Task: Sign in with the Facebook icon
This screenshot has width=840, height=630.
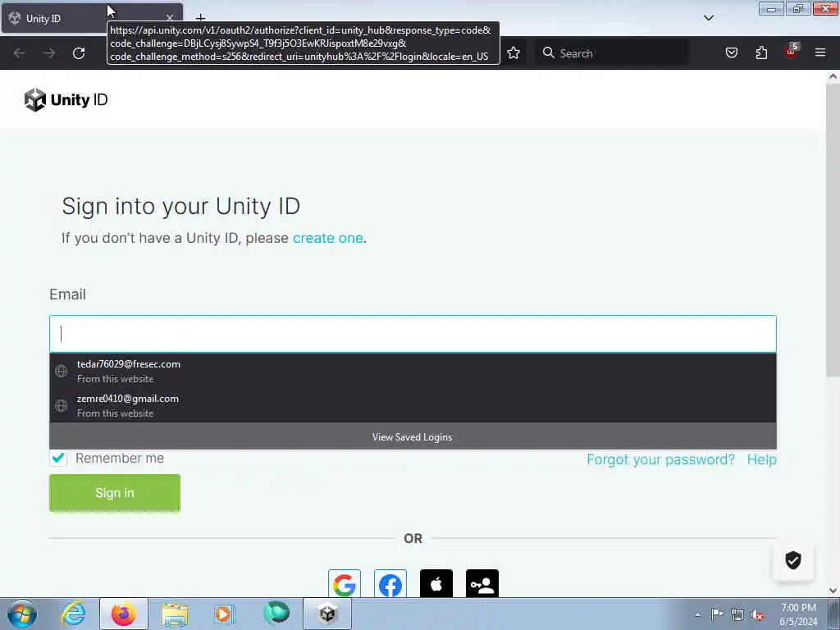Action: pos(390,583)
